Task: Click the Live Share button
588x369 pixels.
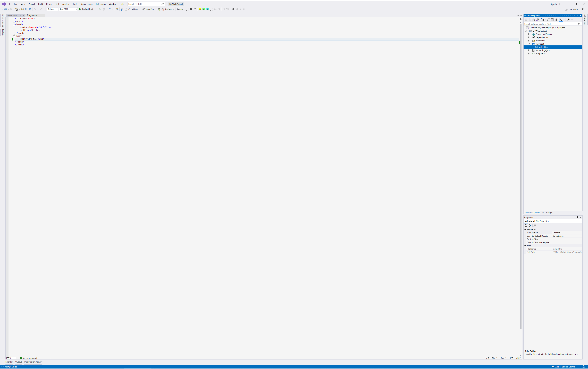Action: [571, 10]
